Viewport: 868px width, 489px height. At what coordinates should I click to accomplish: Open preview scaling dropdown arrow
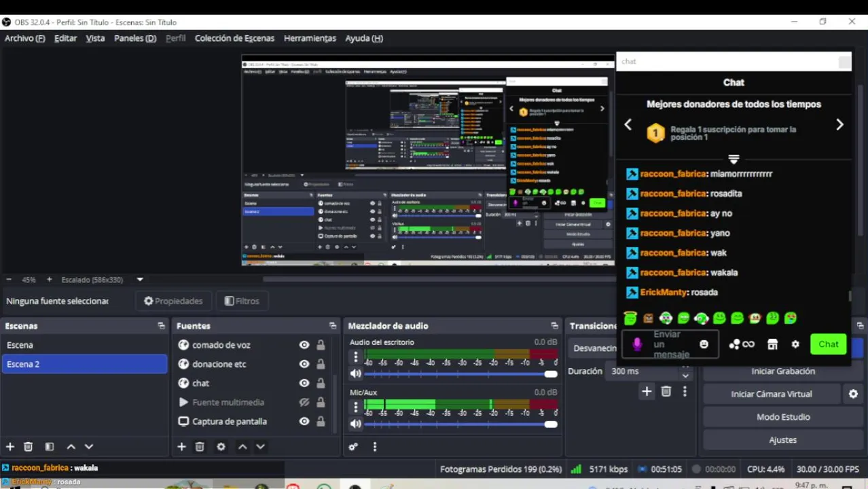(x=140, y=279)
